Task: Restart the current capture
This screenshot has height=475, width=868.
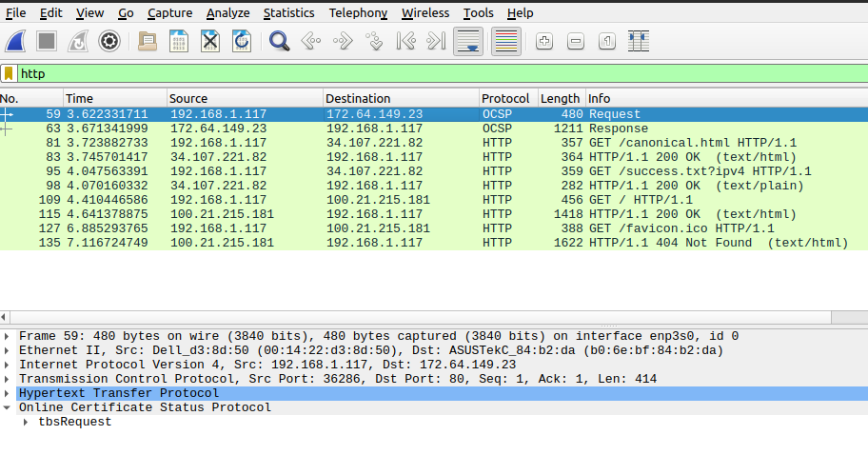Action: pos(78,41)
